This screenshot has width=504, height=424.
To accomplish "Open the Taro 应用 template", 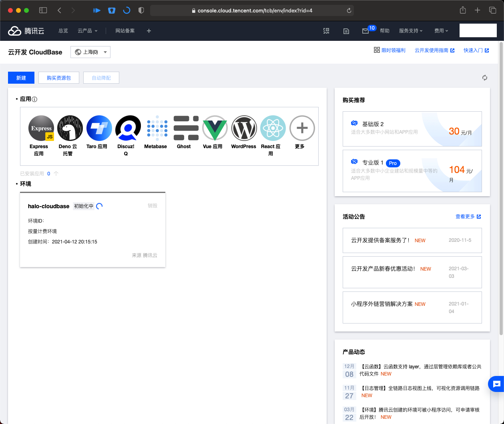I will (x=98, y=128).
